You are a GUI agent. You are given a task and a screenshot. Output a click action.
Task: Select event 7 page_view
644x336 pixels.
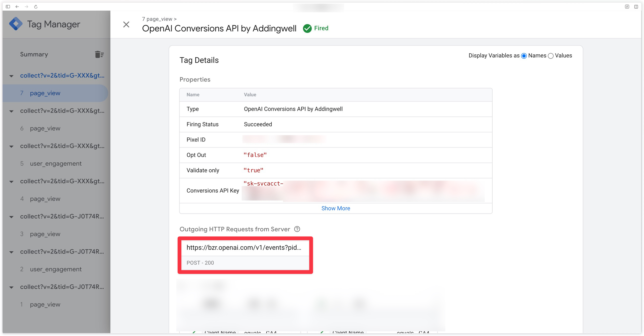(x=55, y=93)
